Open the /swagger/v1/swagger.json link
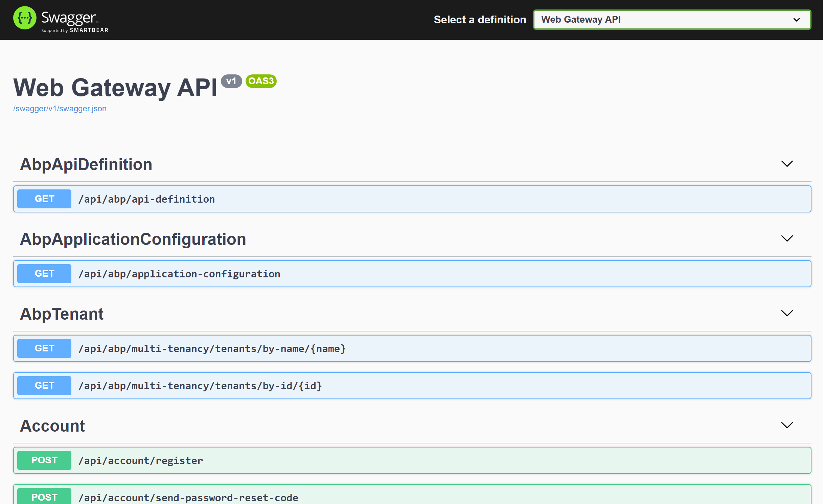The width and height of the screenshot is (823, 504). tap(60, 109)
